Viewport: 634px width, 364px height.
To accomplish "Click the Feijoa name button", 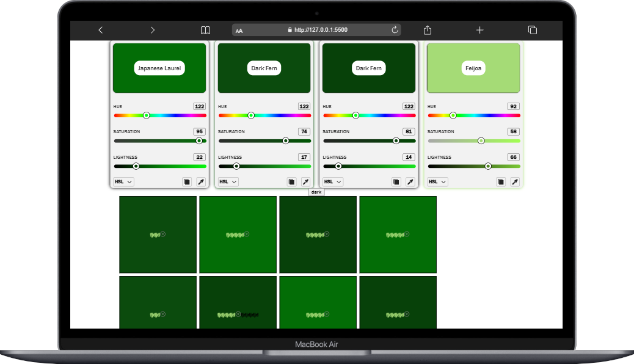I will pos(473,68).
